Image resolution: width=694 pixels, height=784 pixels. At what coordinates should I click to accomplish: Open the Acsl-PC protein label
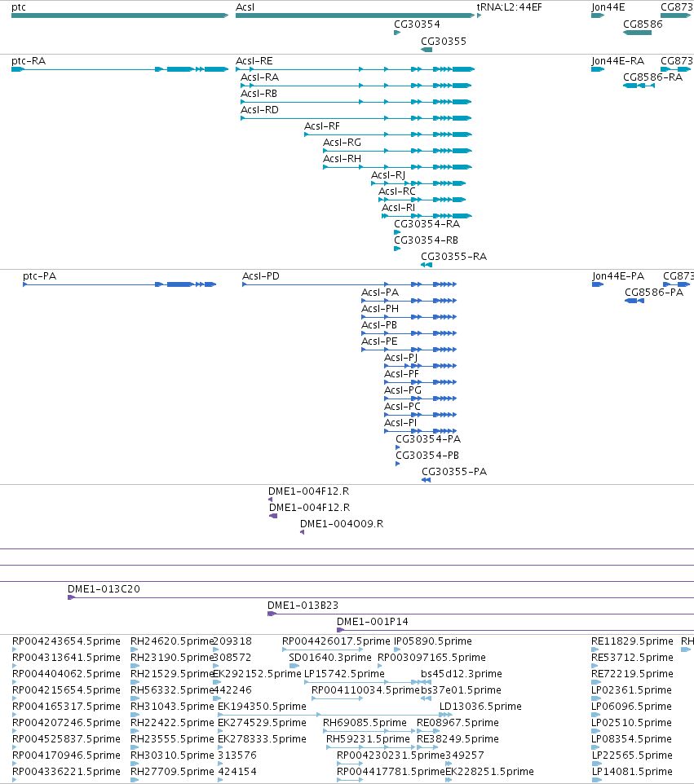(x=402, y=407)
